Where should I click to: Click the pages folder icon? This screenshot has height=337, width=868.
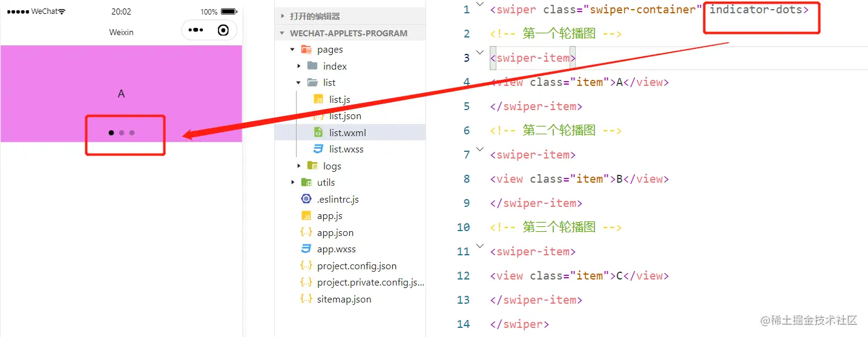[x=306, y=50]
